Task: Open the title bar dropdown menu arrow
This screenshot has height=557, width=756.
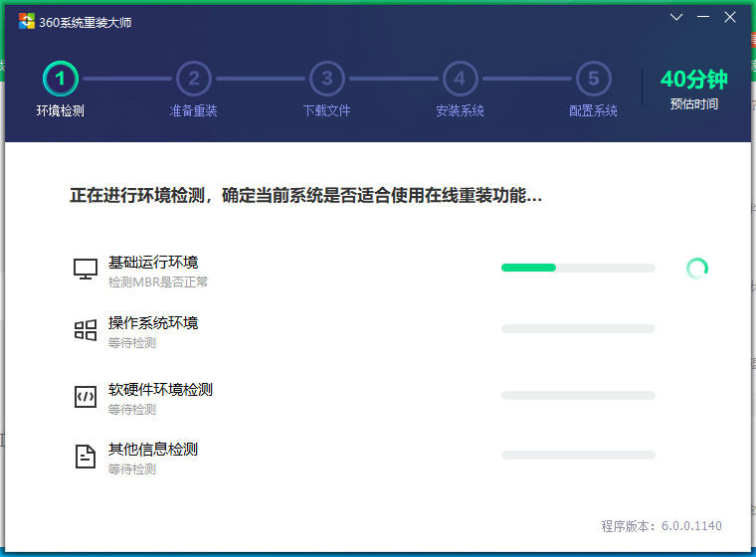Action: point(676,18)
